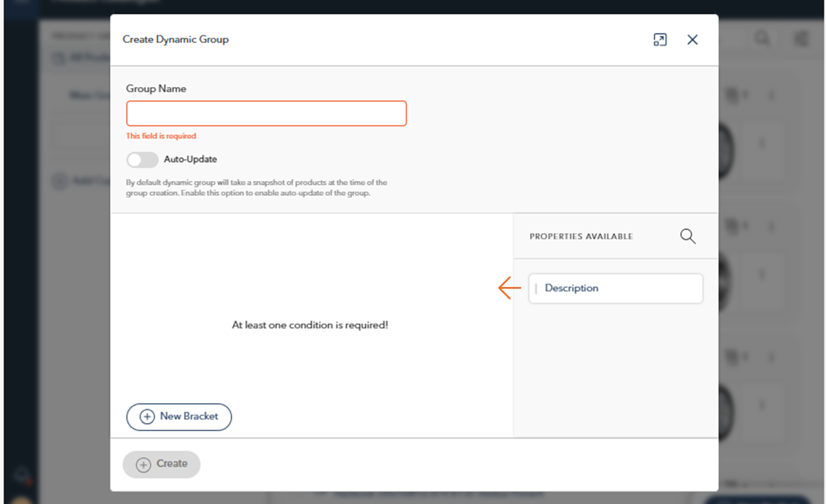826x504 pixels.
Task: Expand the dialog to full screen
Action: [660, 40]
